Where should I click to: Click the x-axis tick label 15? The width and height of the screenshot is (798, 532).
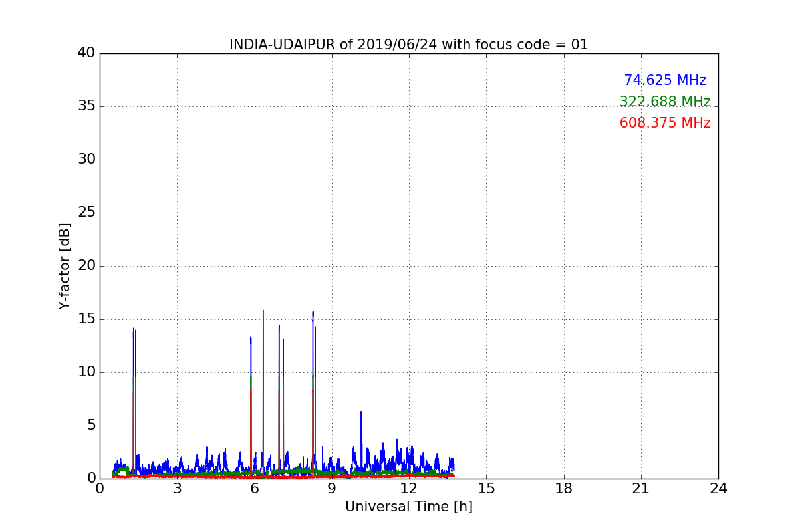coord(486,489)
